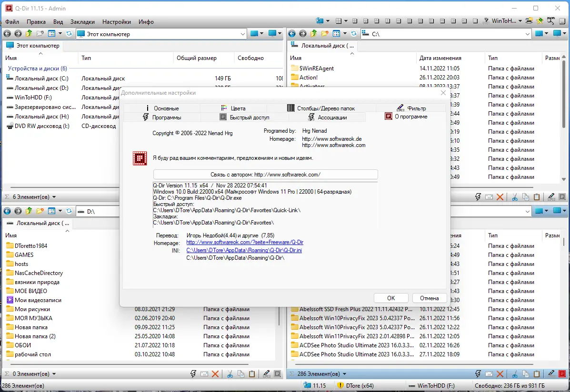
Task: Open the zoom magnifier tool
Action: pyautogui.click(x=551, y=21)
